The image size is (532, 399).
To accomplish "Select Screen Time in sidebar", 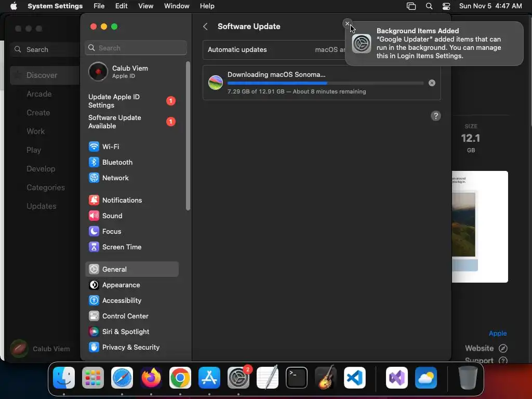I will click(x=131, y=247).
